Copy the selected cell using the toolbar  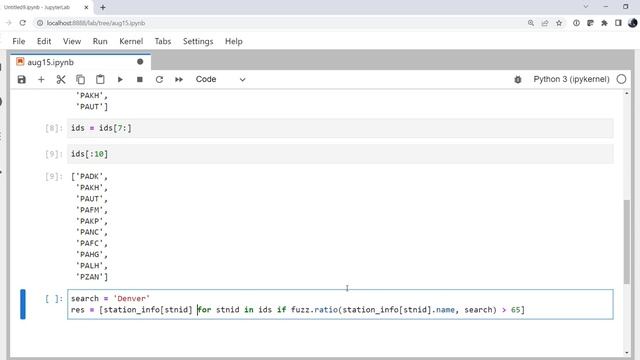tap(80, 80)
